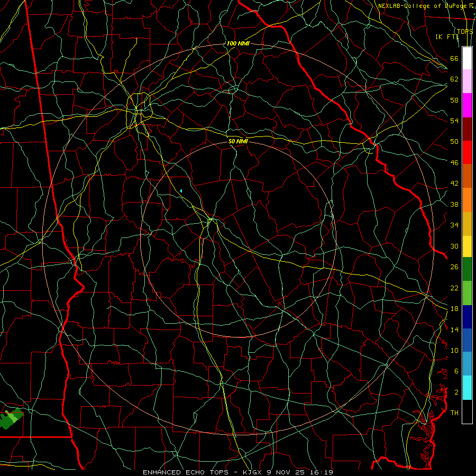Click the "2" legend value
The height and width of the screenshot is (476, 476).
point(456,392)
